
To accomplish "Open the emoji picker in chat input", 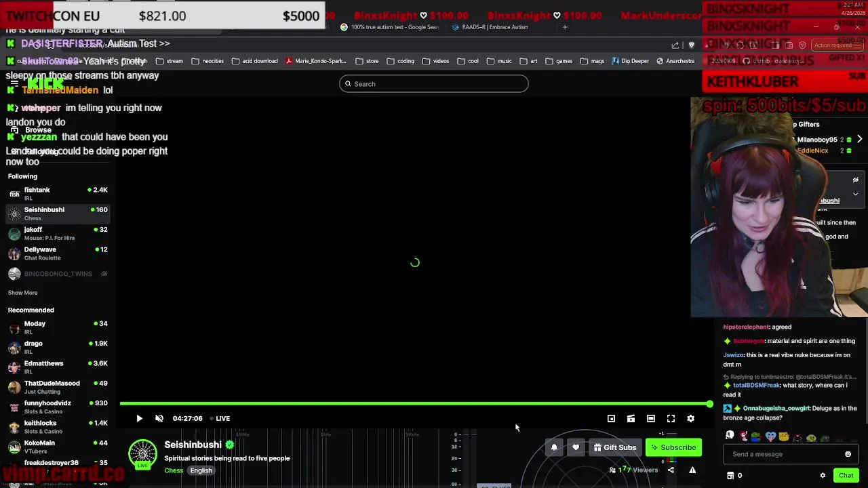I will coord(848,454).
